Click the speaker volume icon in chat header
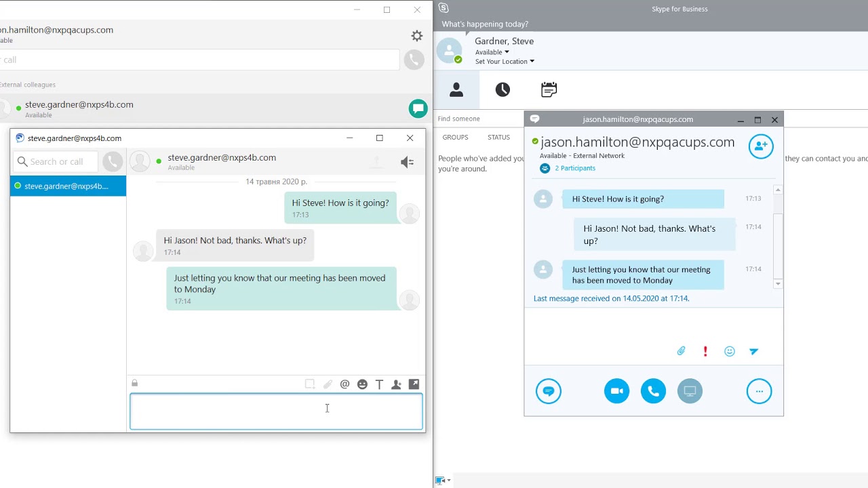This screenshot has height=488, width=868. (x=407, y=162)
